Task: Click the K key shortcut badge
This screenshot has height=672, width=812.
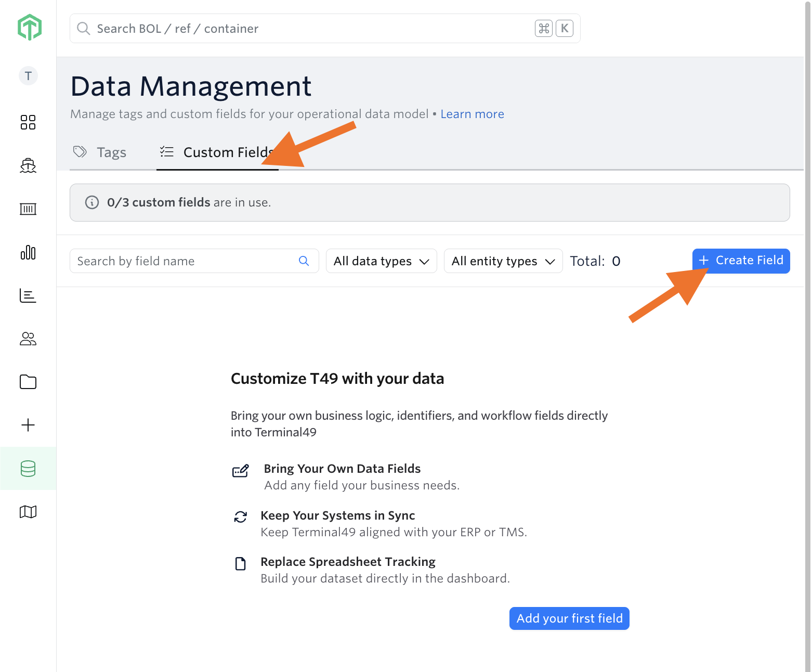Action: tap(565, 28)
